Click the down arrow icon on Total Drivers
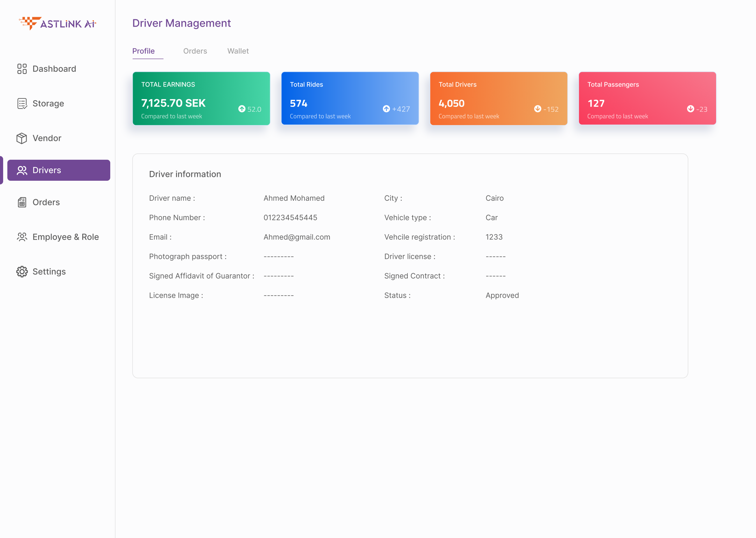Image resolution: width=756 pixels, height=538 pixels. (x=538, y=109)
